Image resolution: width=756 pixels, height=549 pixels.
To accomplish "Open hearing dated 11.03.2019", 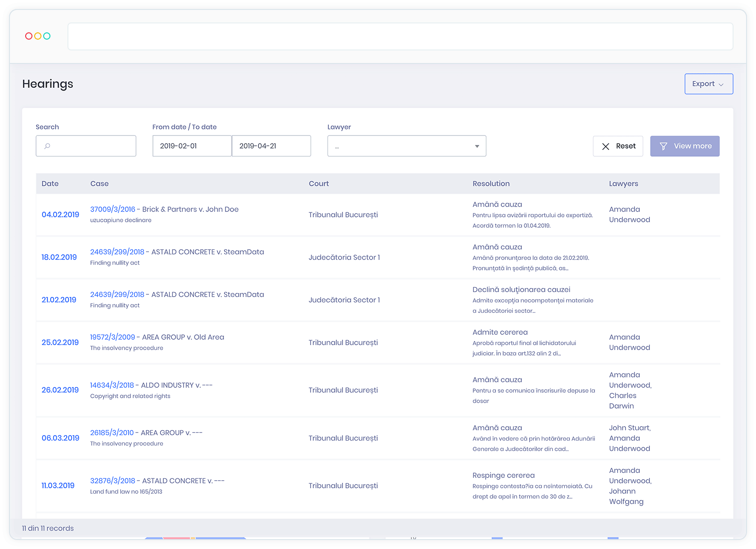I will (x=58, y=486).
